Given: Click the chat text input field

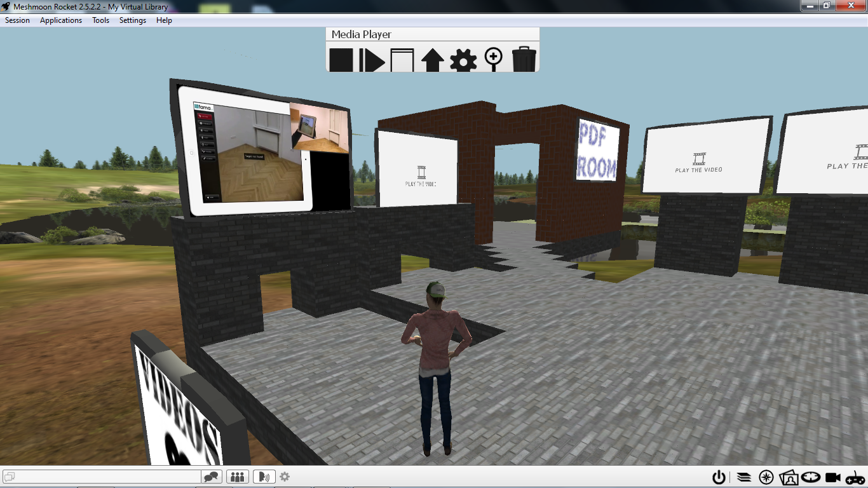Looking at the screenshot, I should (x=102, y=477).
